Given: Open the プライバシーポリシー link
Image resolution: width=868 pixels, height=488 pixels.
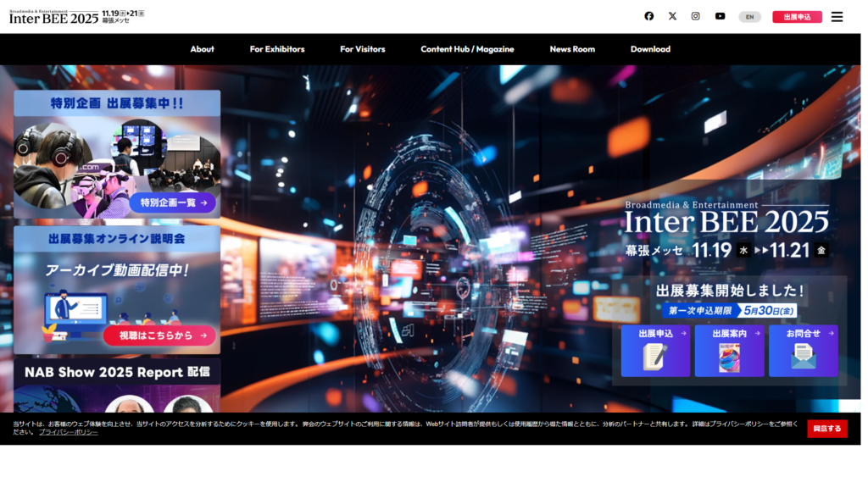Looking at the screenshot, I should pyautogui.click(x=68, y=432).
